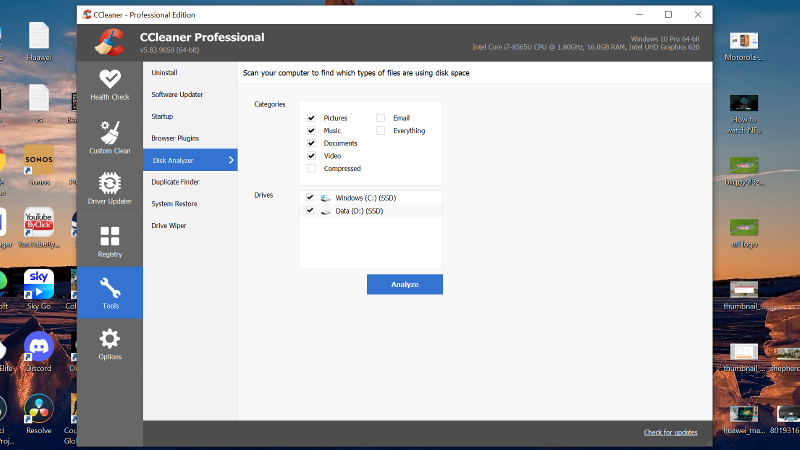Uncheck the Pictures category

pyautogui.click(x=311, y=118)
